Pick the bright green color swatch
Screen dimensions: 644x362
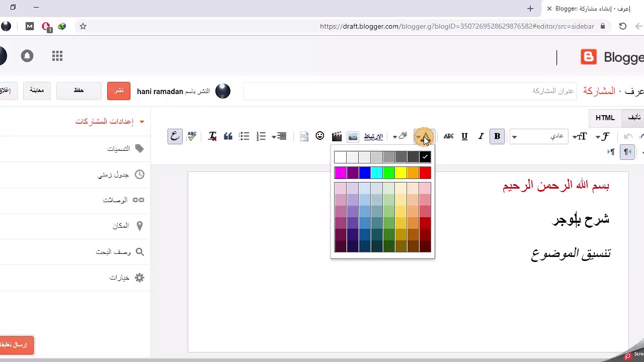pyautogui.click(x=388, y=173)
